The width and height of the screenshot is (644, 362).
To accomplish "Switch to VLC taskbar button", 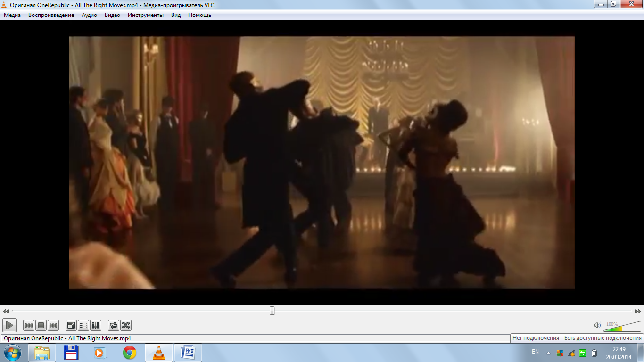I will (159, 353).
